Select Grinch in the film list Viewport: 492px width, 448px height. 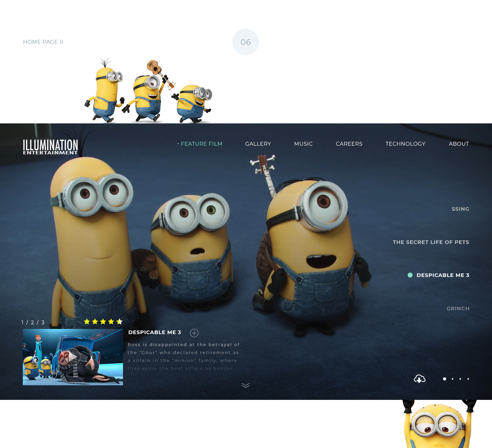point(458,308)
